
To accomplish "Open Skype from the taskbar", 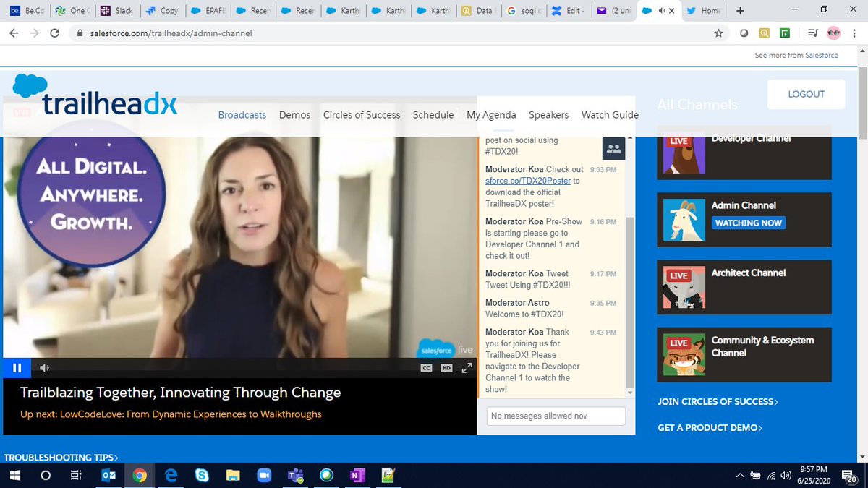I will click(202, 476).
